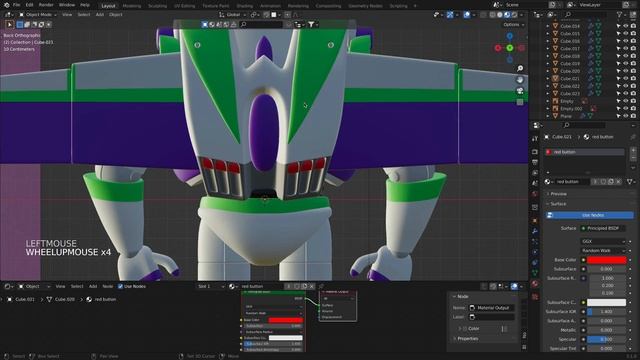Toggle the perspective/orthographic grid gizmo
Image resolution: width=640 pixels, height=360 pixels.
520,102
